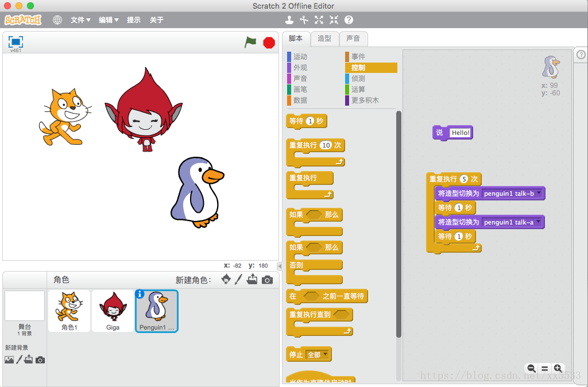The image size is (588, 387).
Task: Open Penguin1 sprite info button
Action: (x=140, y=295)
